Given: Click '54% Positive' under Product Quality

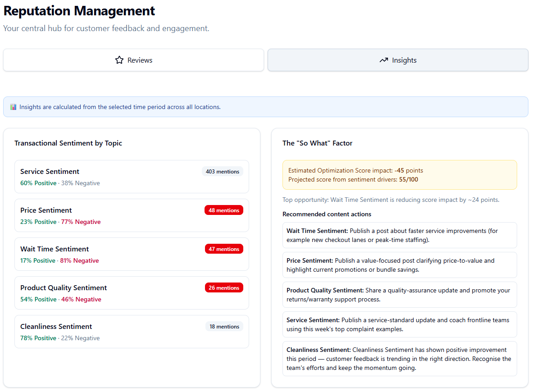Looking at the screenshot, I should [38, 299].
